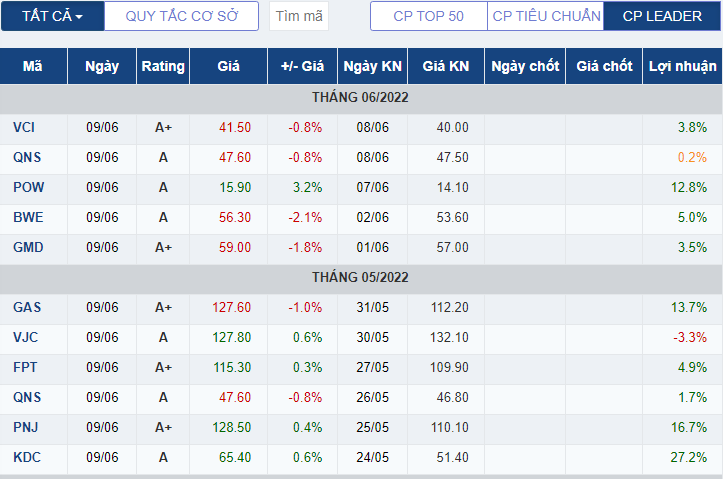Click GAS price change -1.0%

tap(305, 308)
